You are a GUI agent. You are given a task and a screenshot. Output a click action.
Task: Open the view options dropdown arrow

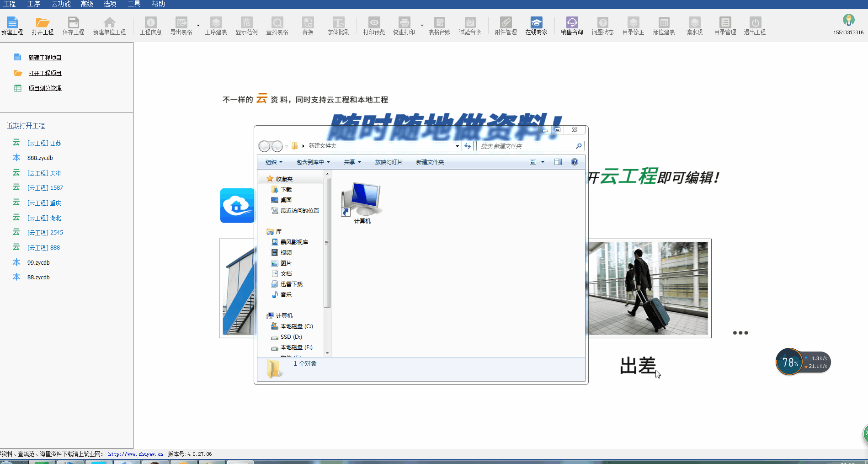pyautogui.click(x=543, y=162)
